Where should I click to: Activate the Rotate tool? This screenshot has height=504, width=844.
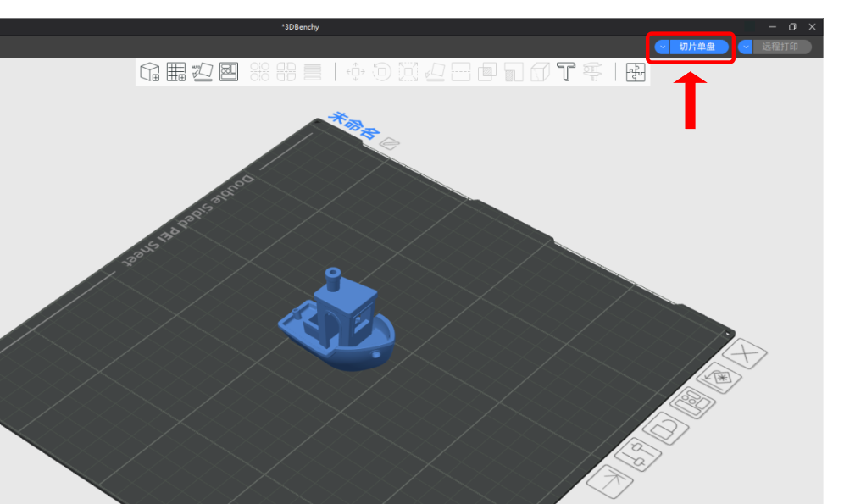[381, 71]
